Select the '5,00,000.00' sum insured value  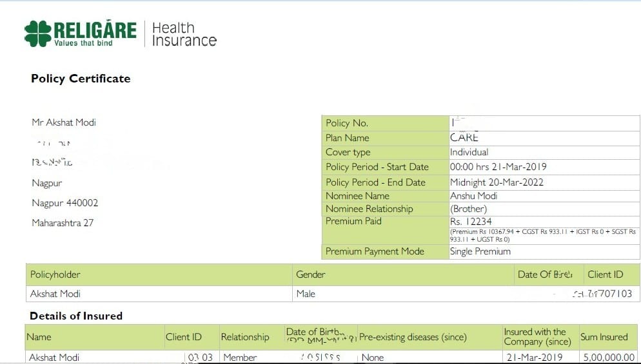[609, 358]
